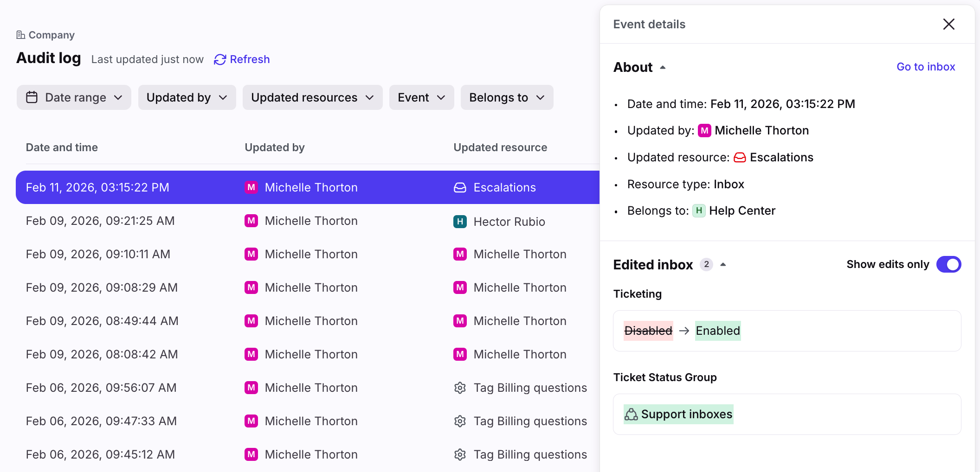Screen dimensions: 980x472
Task: Click Hector Rubio's teal H avatar
Action: coord(460,222)
